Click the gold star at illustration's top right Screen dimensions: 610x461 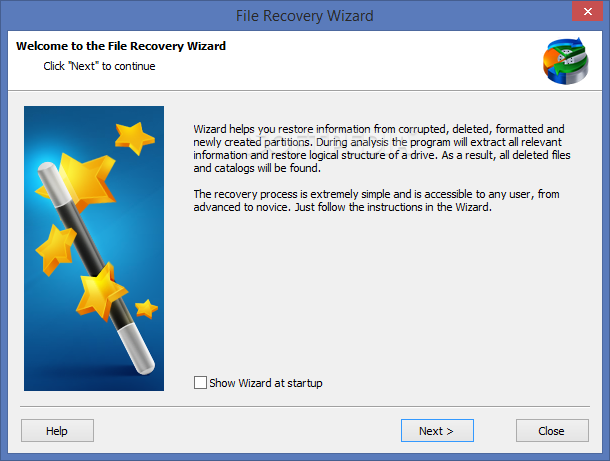(x=135, y=137)
